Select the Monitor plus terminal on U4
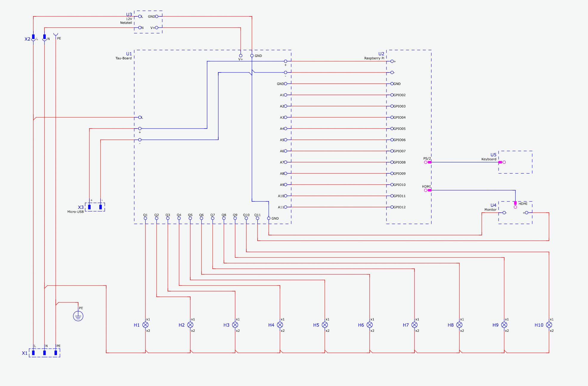Screen dimensions: 588x386 click(x=527, y=213)
